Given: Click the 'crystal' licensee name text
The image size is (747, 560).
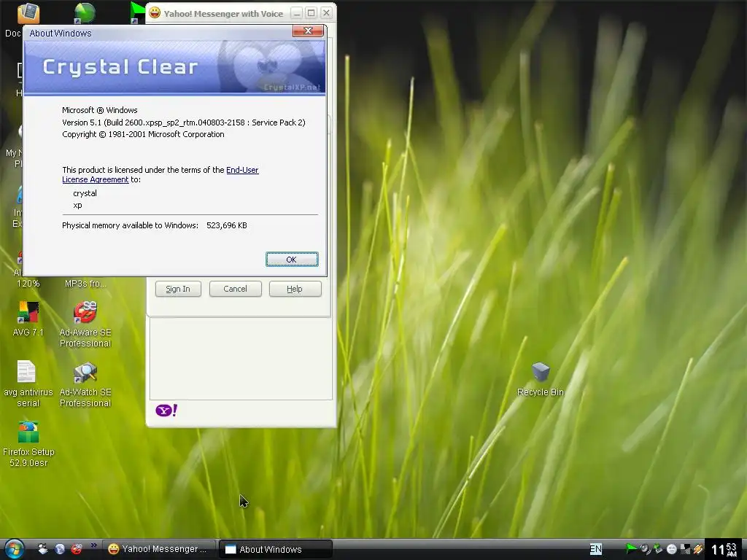Looking at the screenshot, I should [85, 193].
